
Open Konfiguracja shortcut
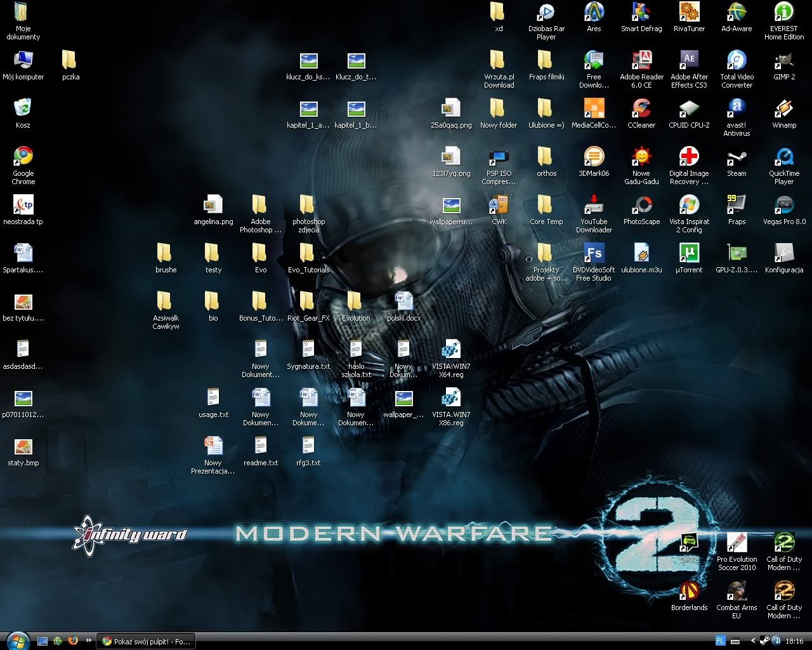pyautogui.click(x=784, y=258)
